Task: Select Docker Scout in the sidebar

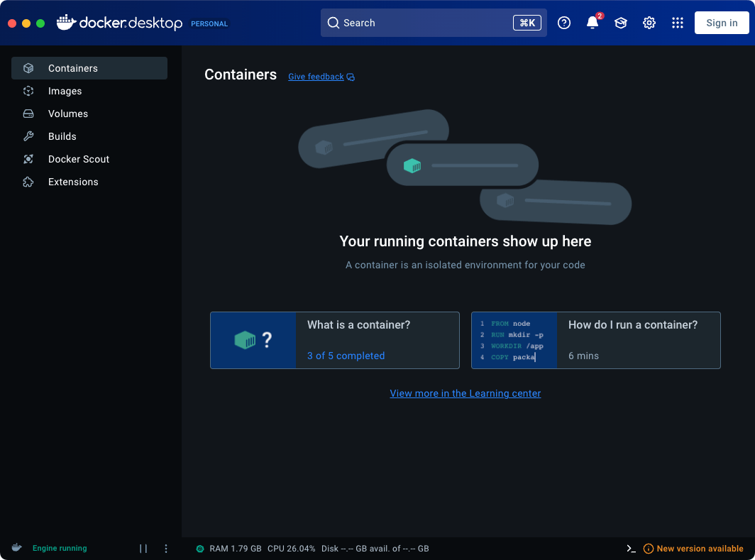Action: pos(89,159)
